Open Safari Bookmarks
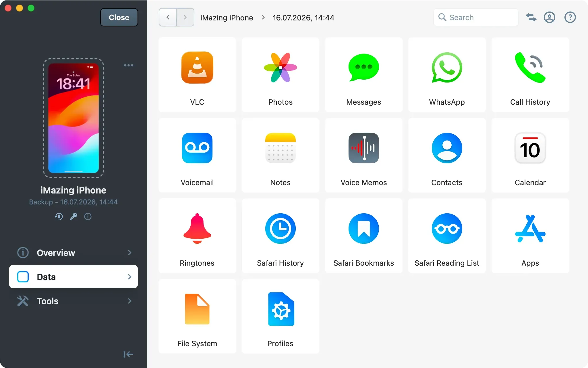 click(364, 236)
